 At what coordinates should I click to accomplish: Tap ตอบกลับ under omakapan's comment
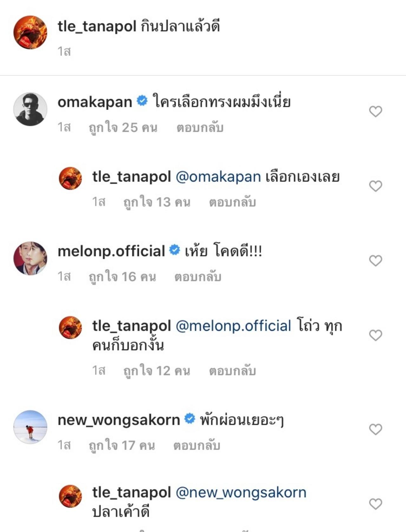coord(200,128)
